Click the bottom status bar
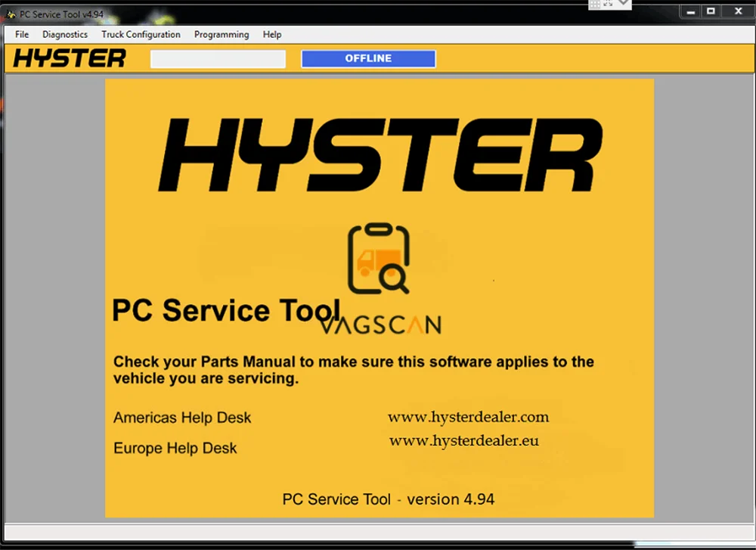This screenshot has height=550, width=756. 378,532
